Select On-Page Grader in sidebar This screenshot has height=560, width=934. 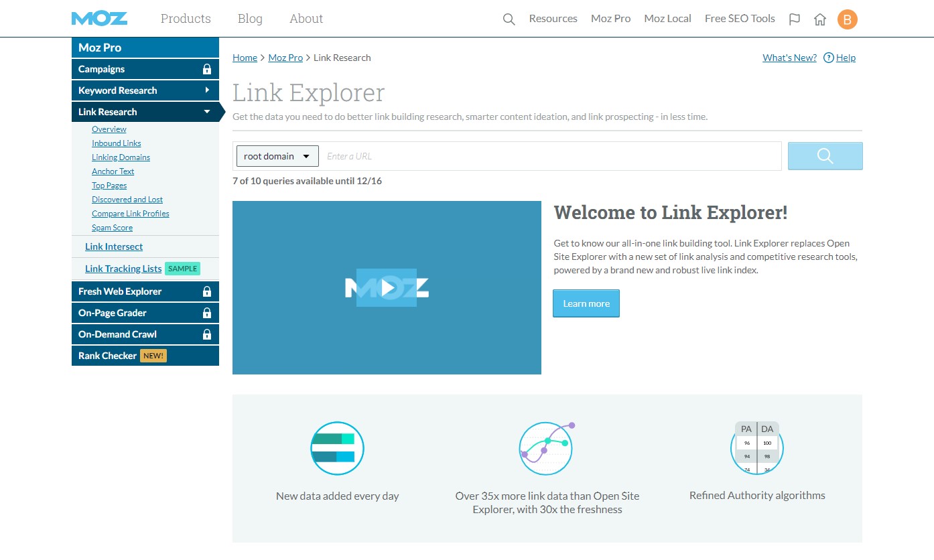[145, 313]
